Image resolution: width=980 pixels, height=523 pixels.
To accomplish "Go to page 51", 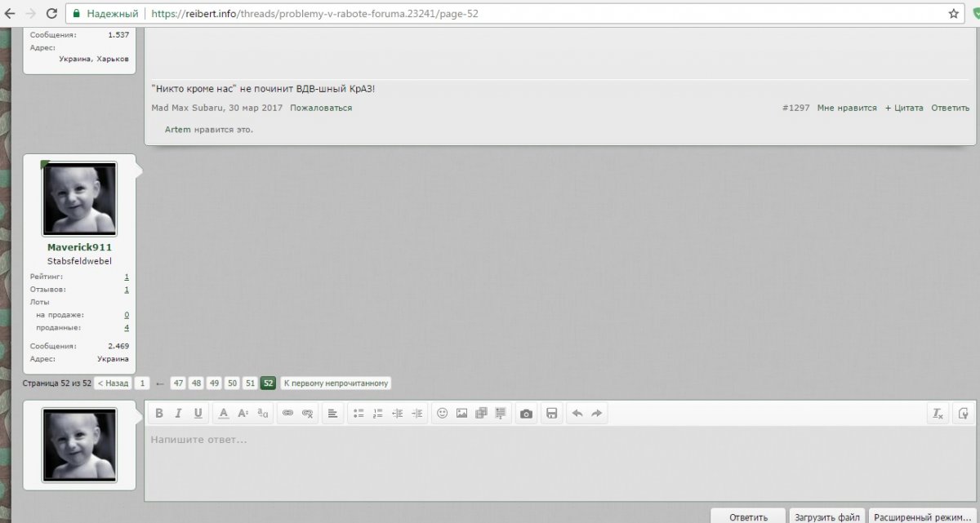I will point(250,383).
